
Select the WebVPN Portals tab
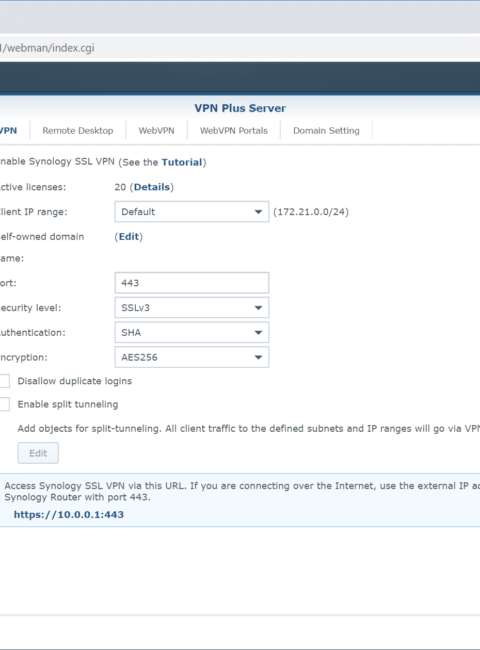pyautogui.click(x=234, y=131)
